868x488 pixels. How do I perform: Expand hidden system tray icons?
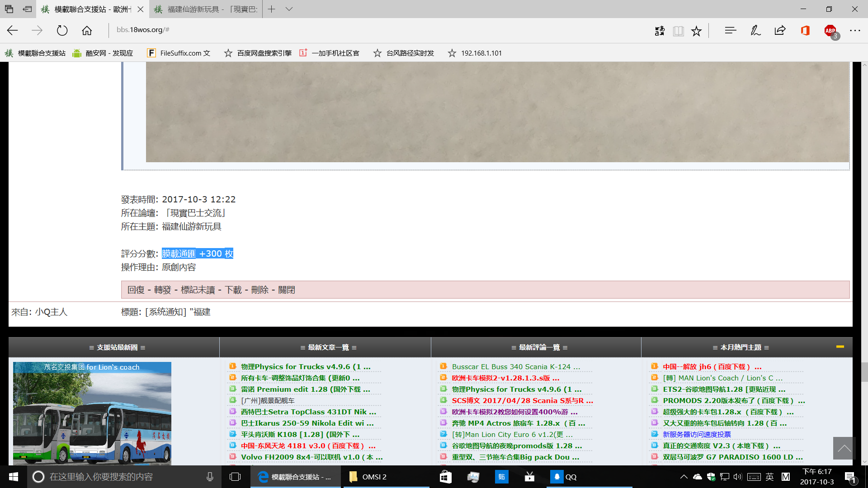pos(684,477)
